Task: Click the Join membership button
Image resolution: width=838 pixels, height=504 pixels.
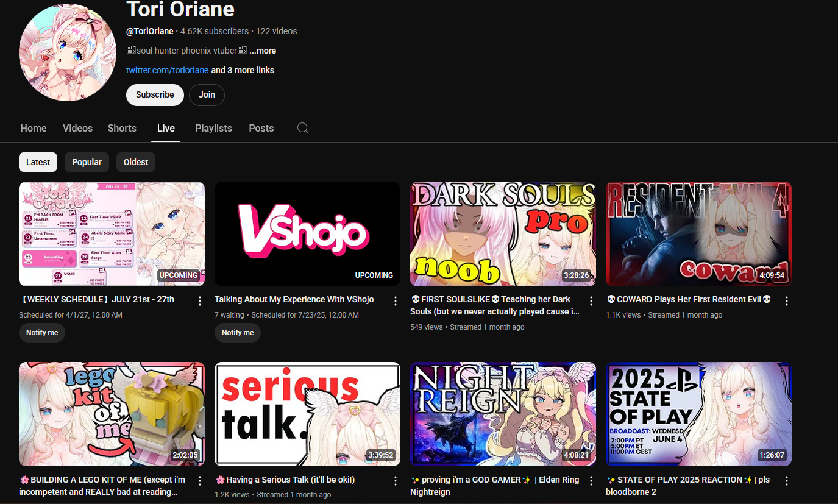Action: (x=207, y=95)
